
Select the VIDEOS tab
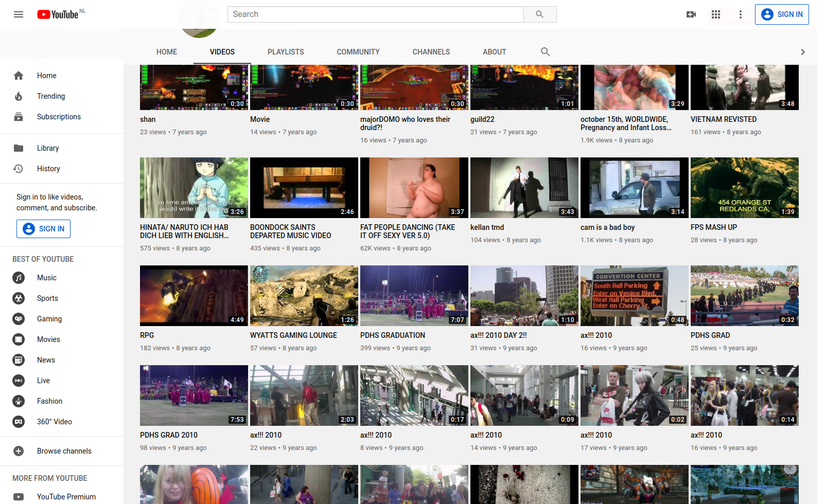point(222,52)
